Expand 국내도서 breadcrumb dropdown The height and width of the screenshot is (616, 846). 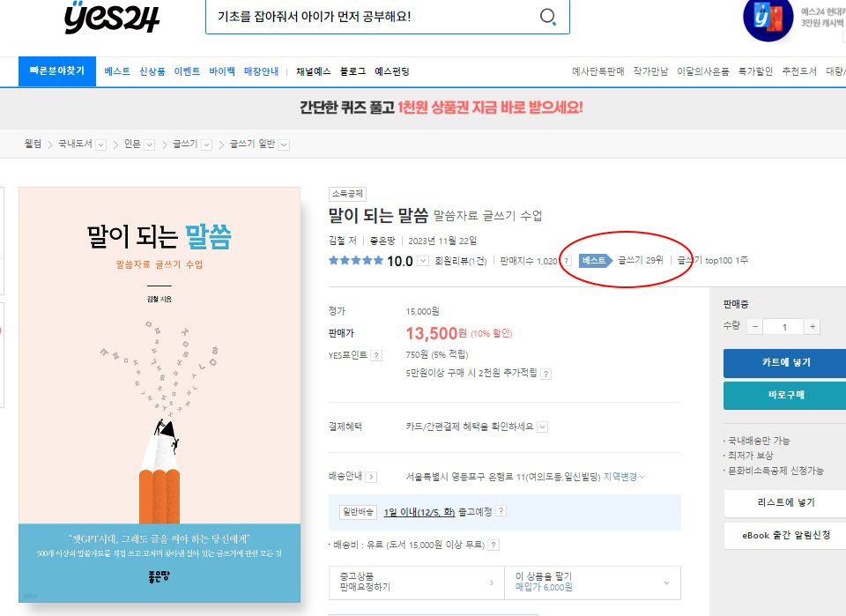coord(100,145)
